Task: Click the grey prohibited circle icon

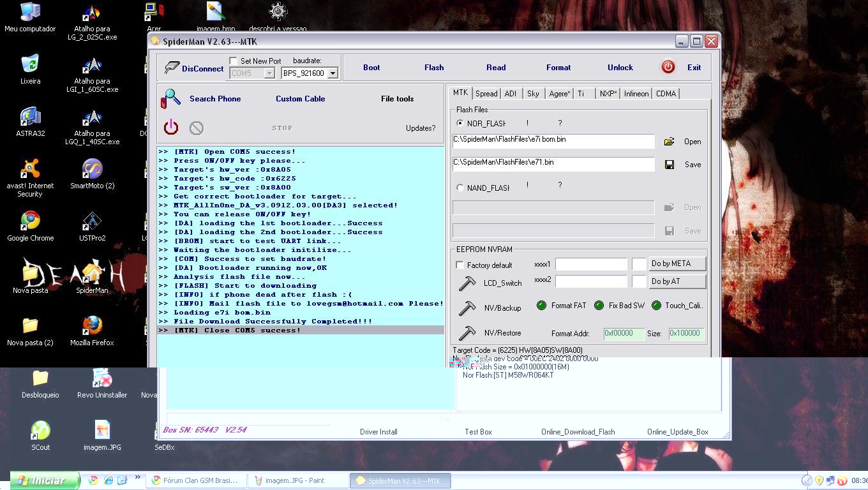Action: coord(197,128)
